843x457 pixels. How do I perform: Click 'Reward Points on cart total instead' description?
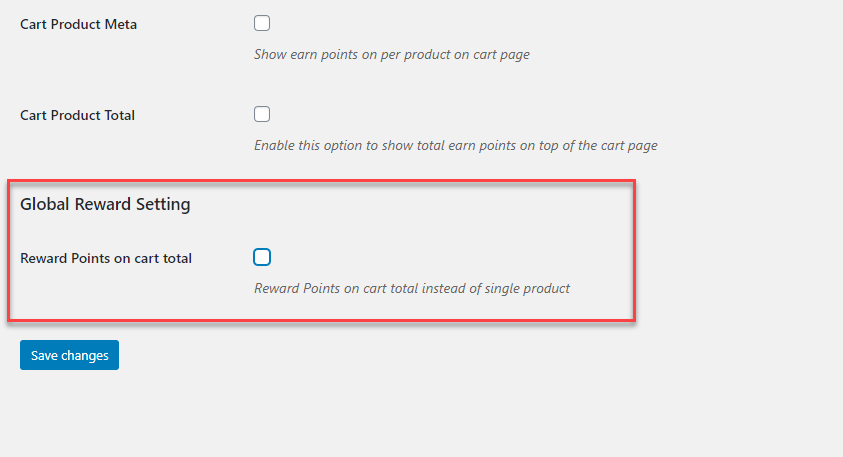[x=412, y=288]
